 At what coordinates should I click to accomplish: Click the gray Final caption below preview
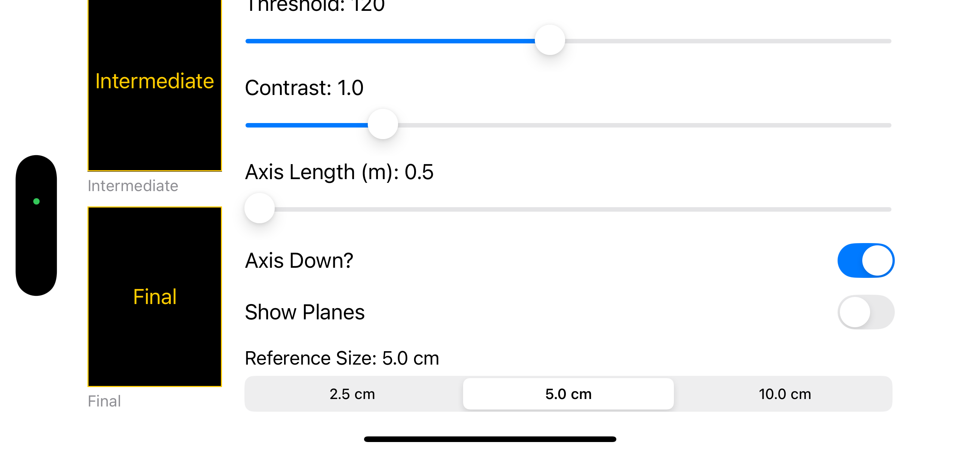click(104, 401)
